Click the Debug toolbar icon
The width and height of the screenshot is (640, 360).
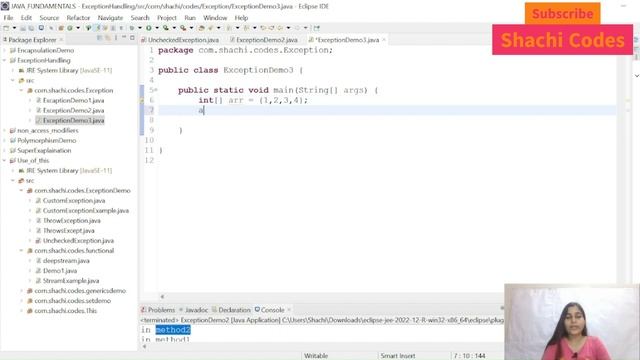(x=131, y=28)
